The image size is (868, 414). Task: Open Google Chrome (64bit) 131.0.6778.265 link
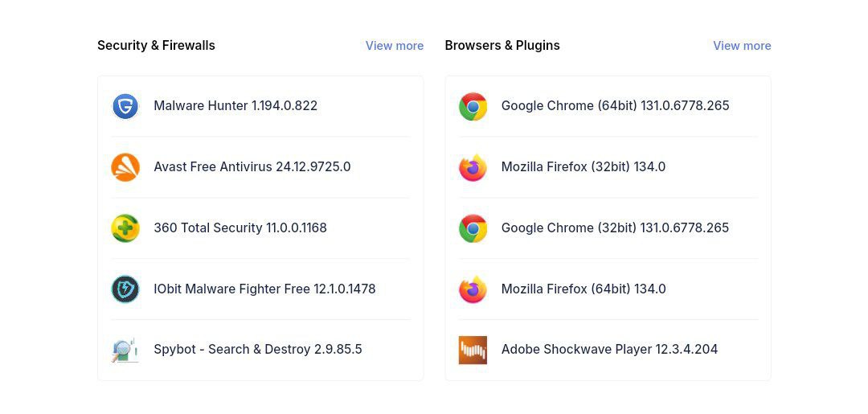point(616,106)
